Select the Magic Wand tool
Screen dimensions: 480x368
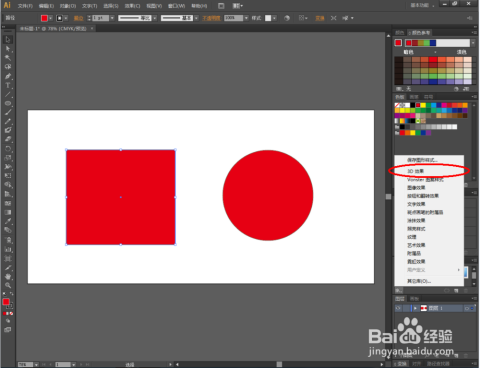pyautogui.click(x=8, y=58)
